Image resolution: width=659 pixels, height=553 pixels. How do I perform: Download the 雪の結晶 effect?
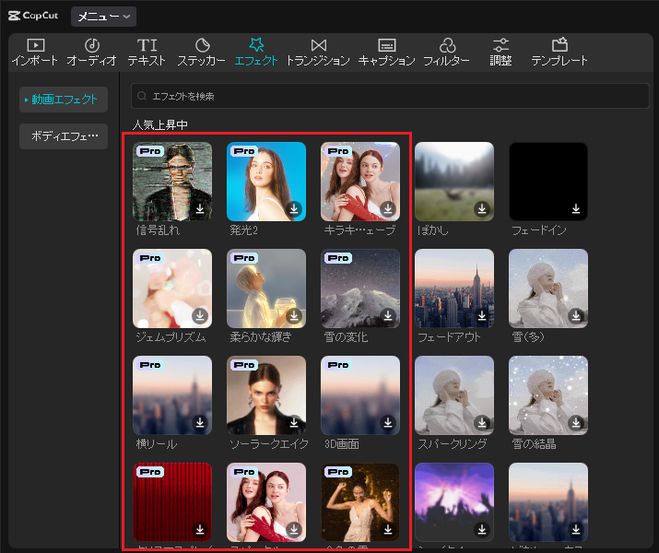576,423
